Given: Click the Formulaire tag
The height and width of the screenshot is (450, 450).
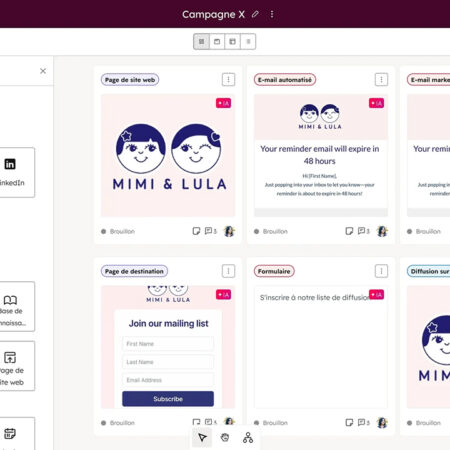Looking at the screenshot, I should click(274, 271).
